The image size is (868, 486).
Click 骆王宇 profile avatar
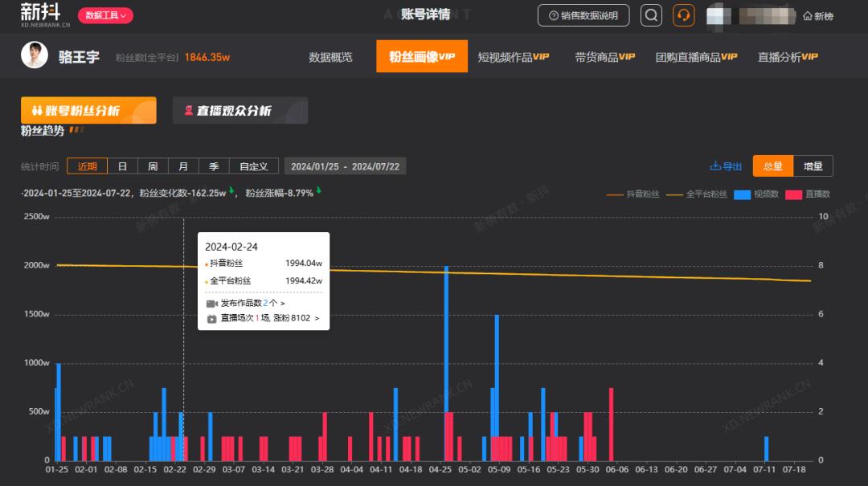coord(35,56)
